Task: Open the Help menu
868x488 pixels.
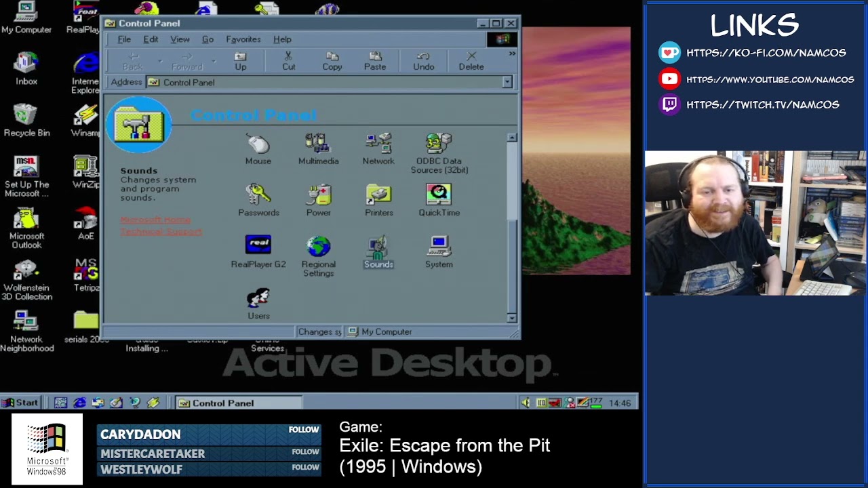Action: tap(282, 39)
